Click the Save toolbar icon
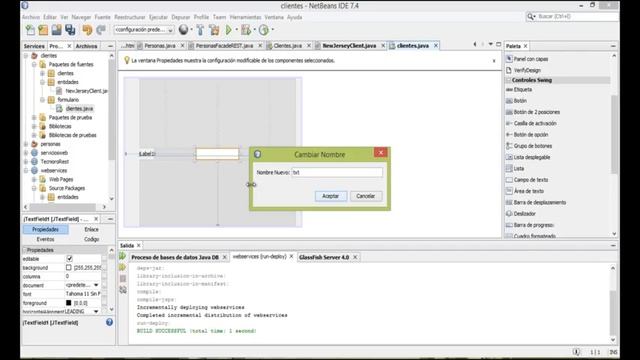This screenshot has height=360, width=640. pos(56,30)
